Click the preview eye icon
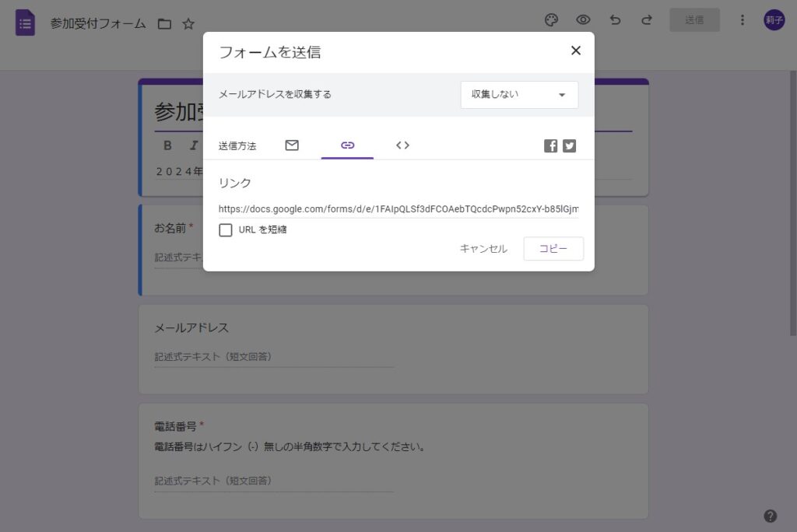 pyautogui.click(x=583, y=20)
